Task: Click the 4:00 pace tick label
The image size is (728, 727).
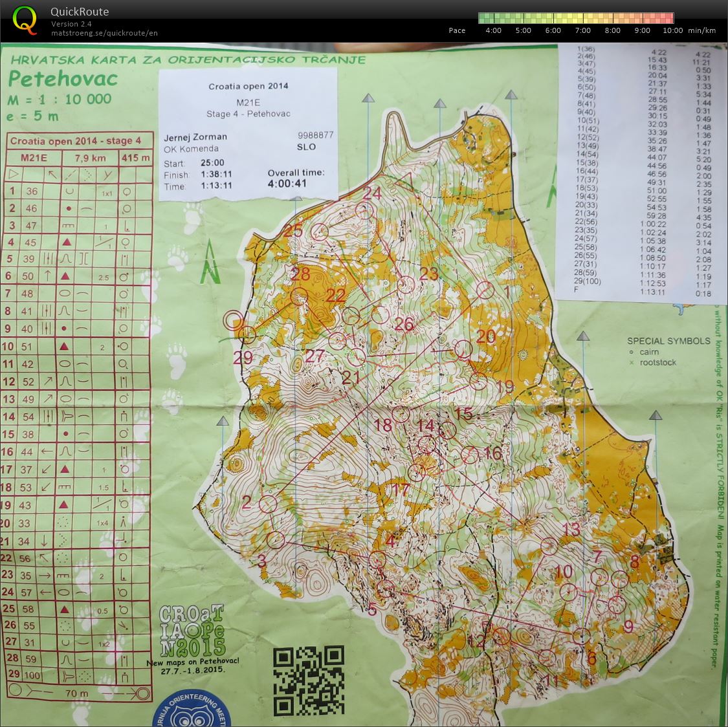Action: click(494, 30)
